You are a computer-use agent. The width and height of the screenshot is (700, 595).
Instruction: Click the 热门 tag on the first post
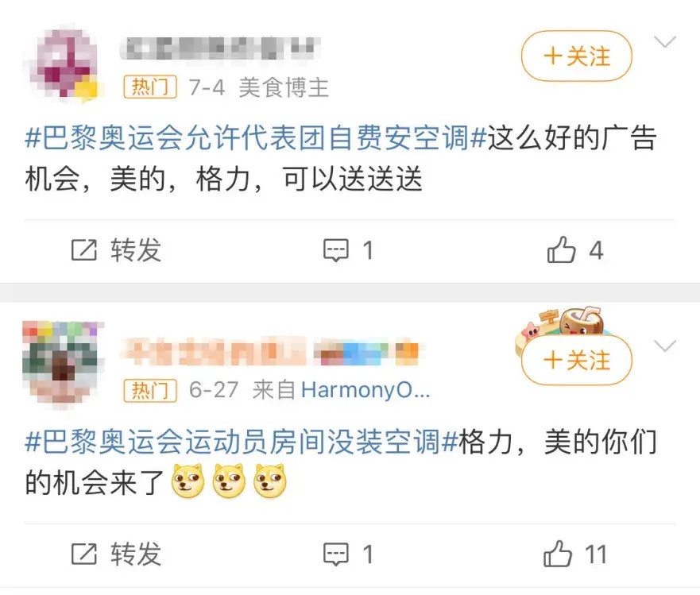coord(150,87)
